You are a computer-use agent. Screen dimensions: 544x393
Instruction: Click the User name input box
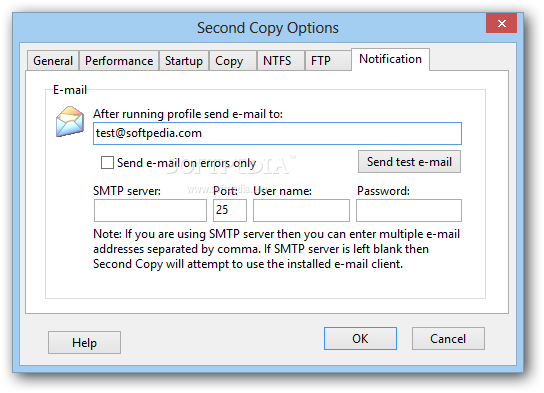point(301,210)
